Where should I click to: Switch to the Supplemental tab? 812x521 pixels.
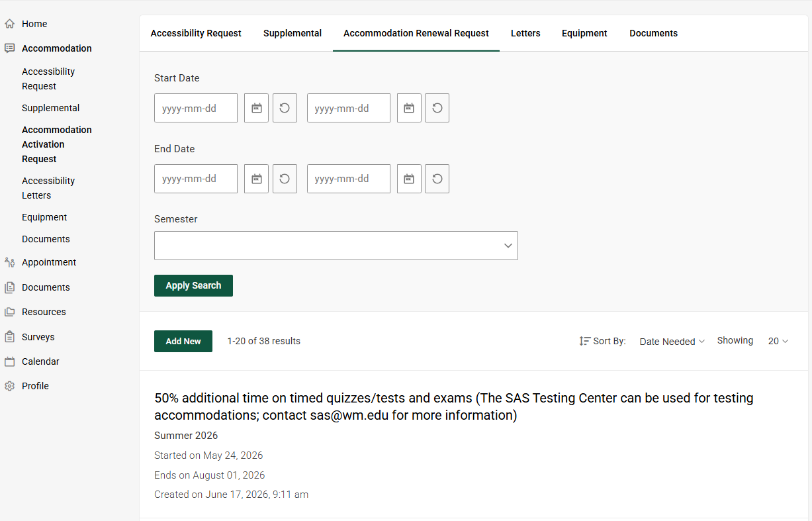pos(293,33)
